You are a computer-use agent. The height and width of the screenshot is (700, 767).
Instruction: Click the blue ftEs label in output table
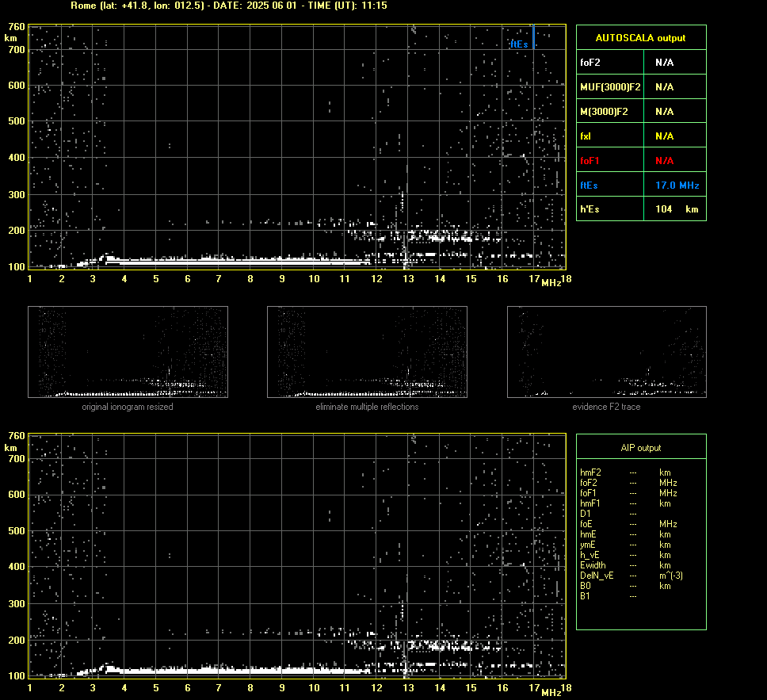(x=589, y=186)
